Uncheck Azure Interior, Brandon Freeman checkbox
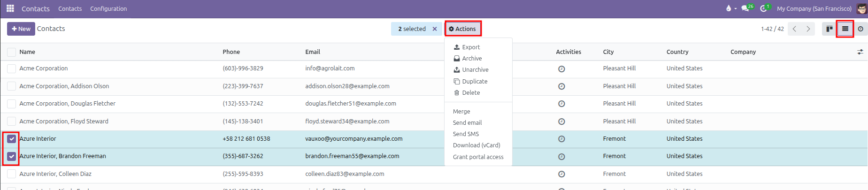The height and width of the screenshot is (190, 868). click(x=11, y=156)
